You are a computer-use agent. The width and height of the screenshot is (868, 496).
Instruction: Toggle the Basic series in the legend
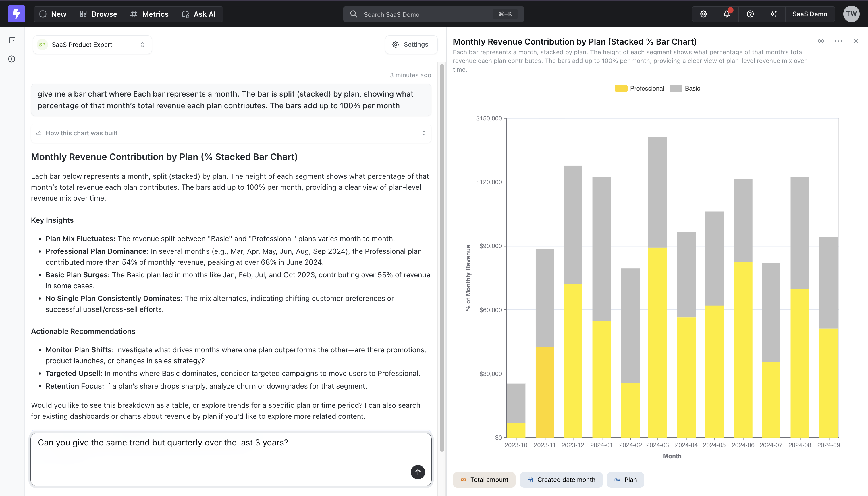[x=691, y=88]
